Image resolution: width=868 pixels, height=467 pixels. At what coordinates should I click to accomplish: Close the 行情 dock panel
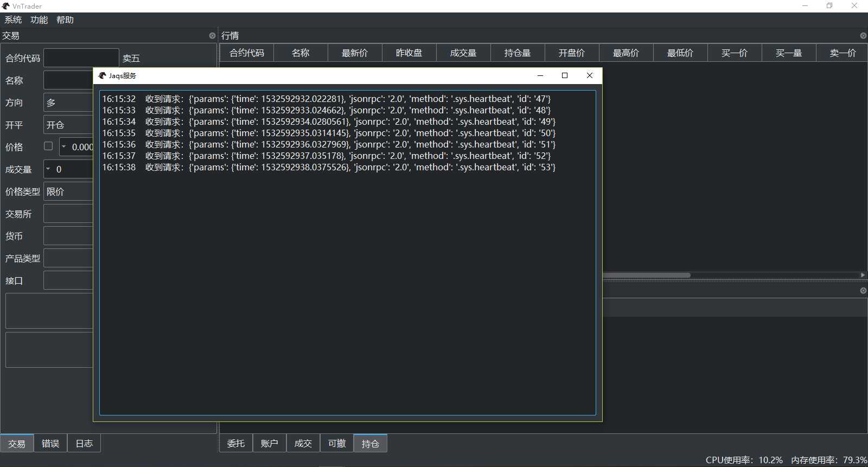(x=863, y=36)
